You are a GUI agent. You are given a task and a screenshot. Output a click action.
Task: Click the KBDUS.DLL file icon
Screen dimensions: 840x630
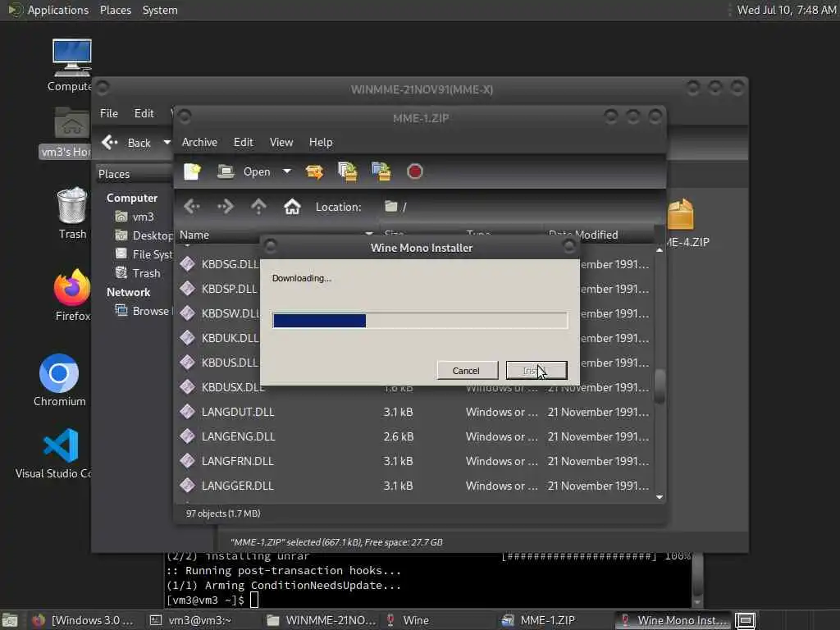click(188, 363)
